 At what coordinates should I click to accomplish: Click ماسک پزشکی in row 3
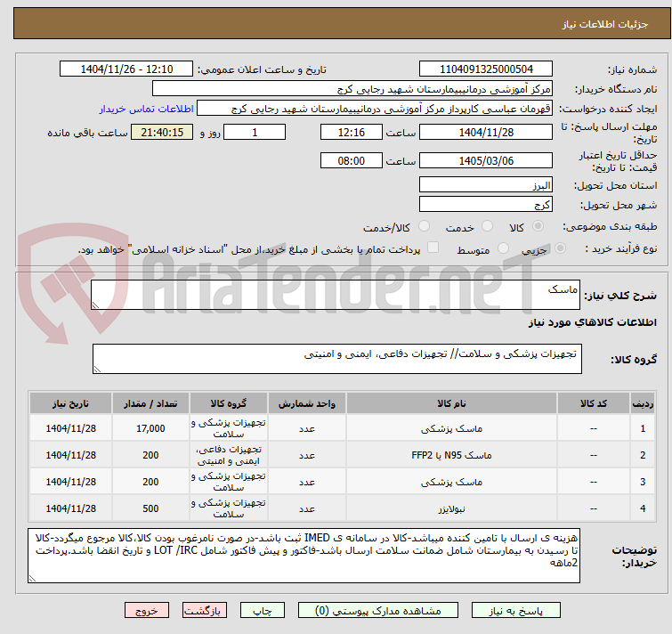(451, 482)
